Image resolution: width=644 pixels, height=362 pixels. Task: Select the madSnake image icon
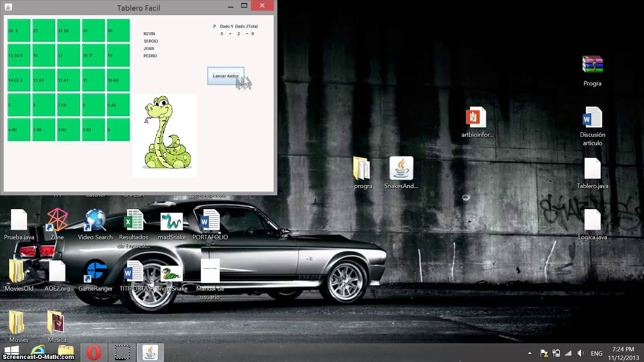172,221
